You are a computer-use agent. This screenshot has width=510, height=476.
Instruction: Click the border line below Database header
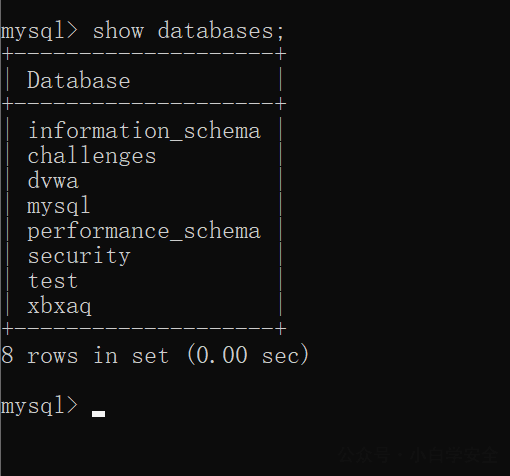[x=144, y=104]
